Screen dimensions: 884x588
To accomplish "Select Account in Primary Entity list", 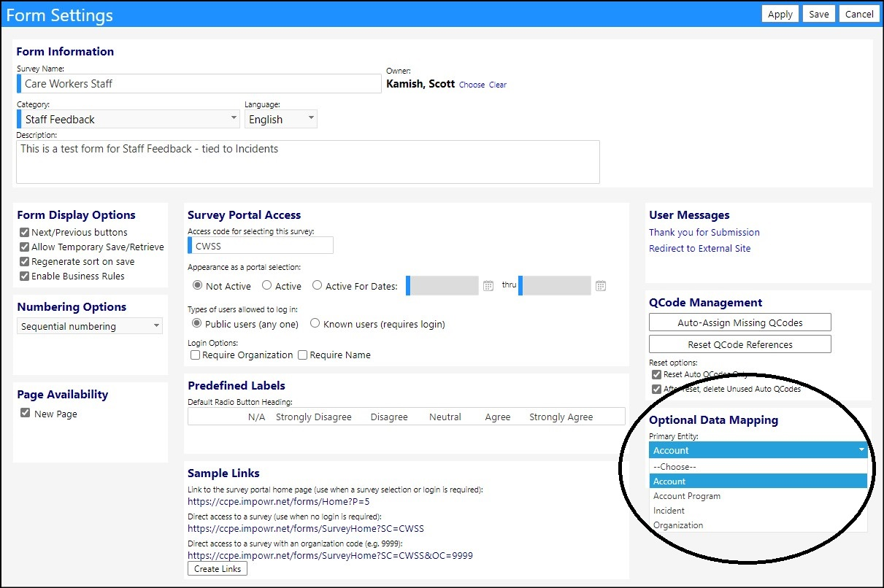I will (x=758, y=481).
